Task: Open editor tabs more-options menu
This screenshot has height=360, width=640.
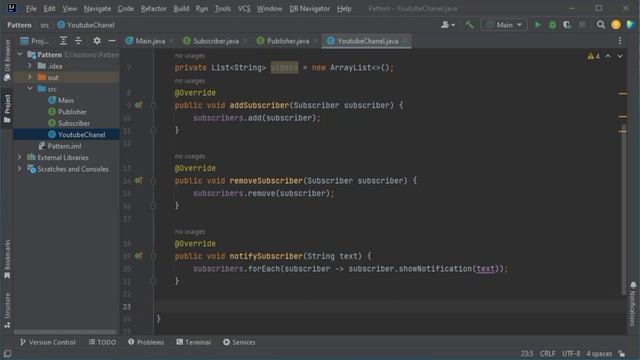Action: click(x=620, y=40)
